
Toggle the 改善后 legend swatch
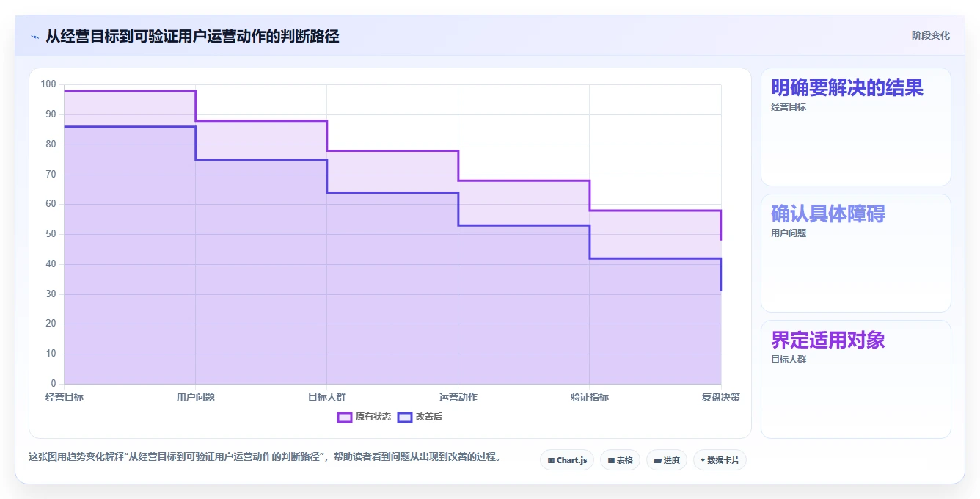click(x=405, y=417)
